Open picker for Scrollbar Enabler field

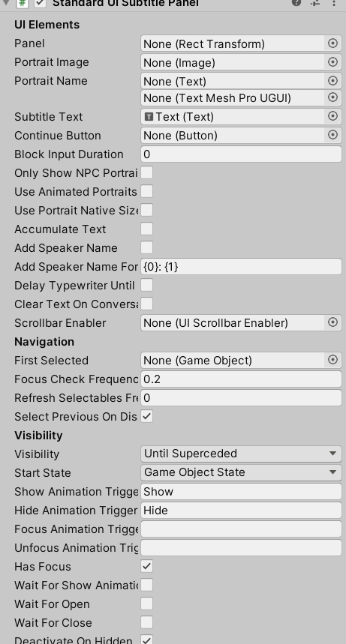tap(332, 322)
